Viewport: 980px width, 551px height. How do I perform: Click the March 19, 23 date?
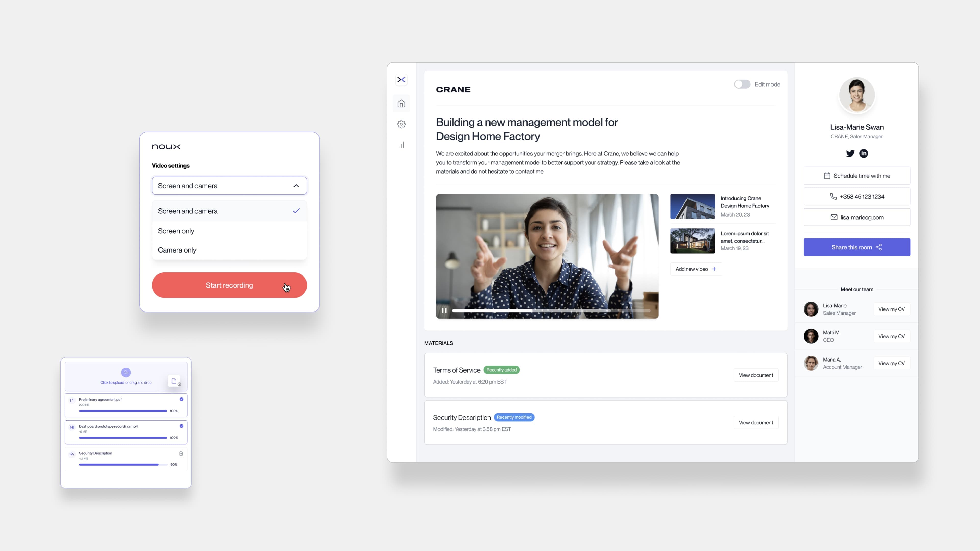(734, 248)
